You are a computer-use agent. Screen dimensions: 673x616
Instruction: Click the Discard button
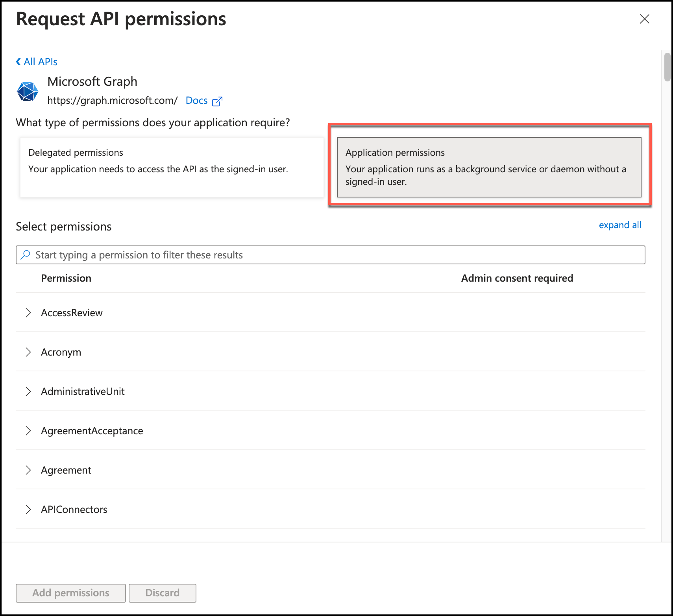pos(162,593)
